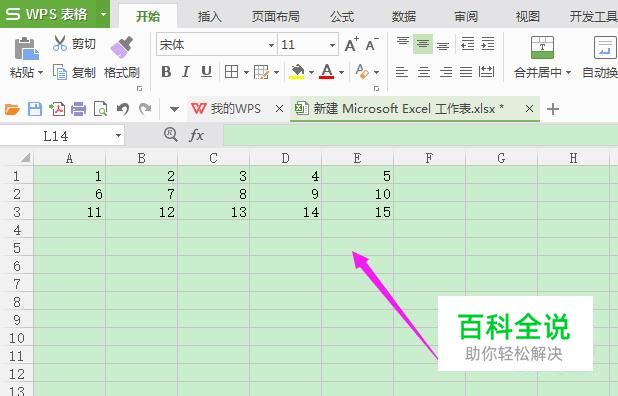Open the font name dropdown

pyautogui.click(x=271, y=45)
